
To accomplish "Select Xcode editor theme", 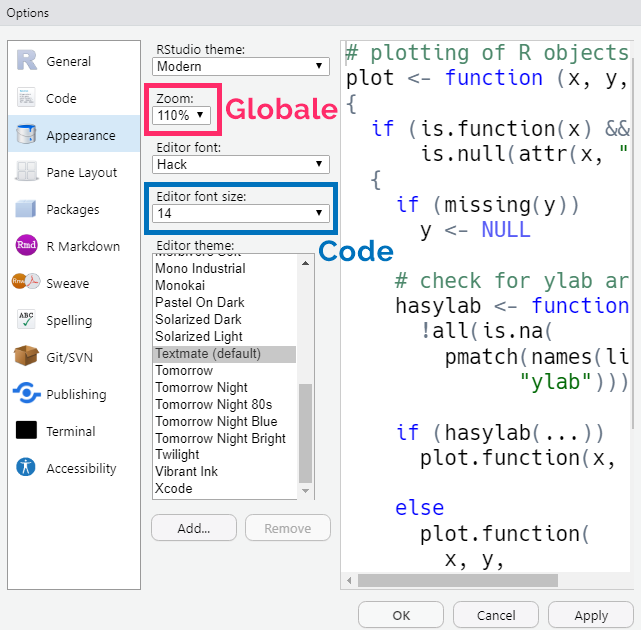I will 224,489.
